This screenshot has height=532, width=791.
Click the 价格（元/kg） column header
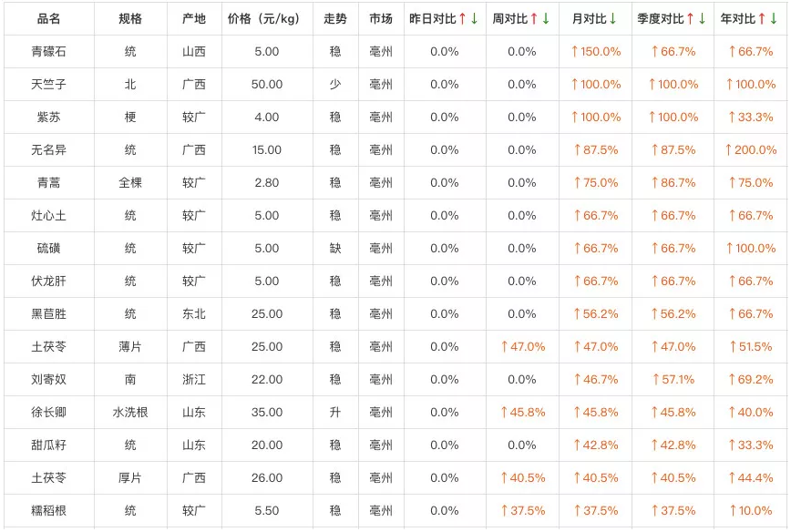click(266, 19)
